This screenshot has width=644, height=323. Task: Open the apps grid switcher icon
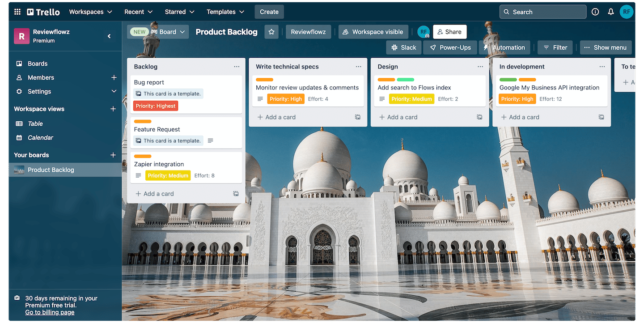(17, 12)
